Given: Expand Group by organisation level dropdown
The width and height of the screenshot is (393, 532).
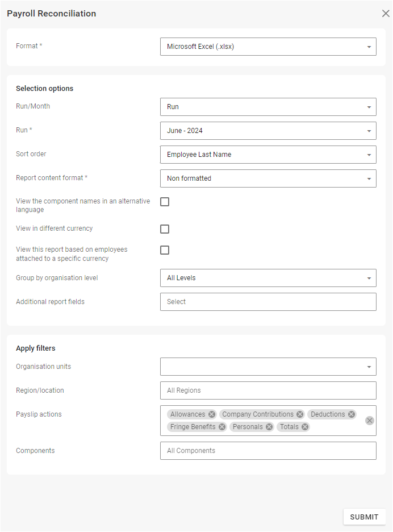Looking at the screenshot, I should 268,279.
